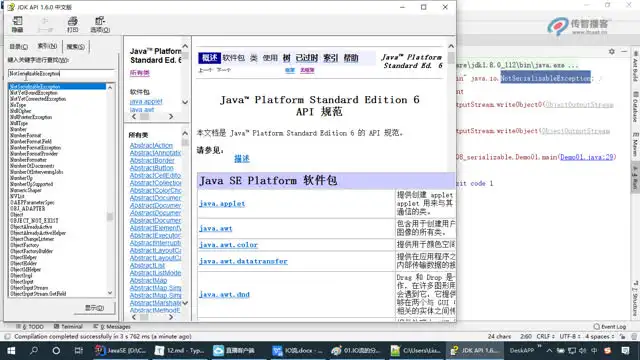Viewport: 640px width, 360px height.
Task: Click 所有类 frame scrollbar down arrow
Action: click(x=185, y=303)
